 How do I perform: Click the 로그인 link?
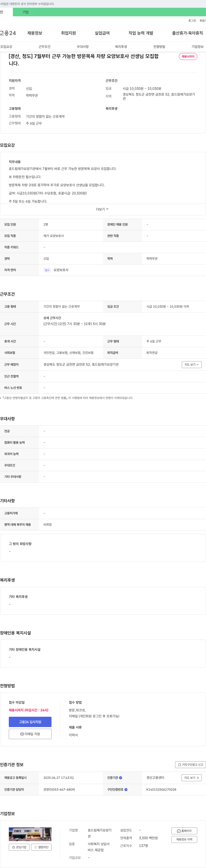tap(192, 21)
